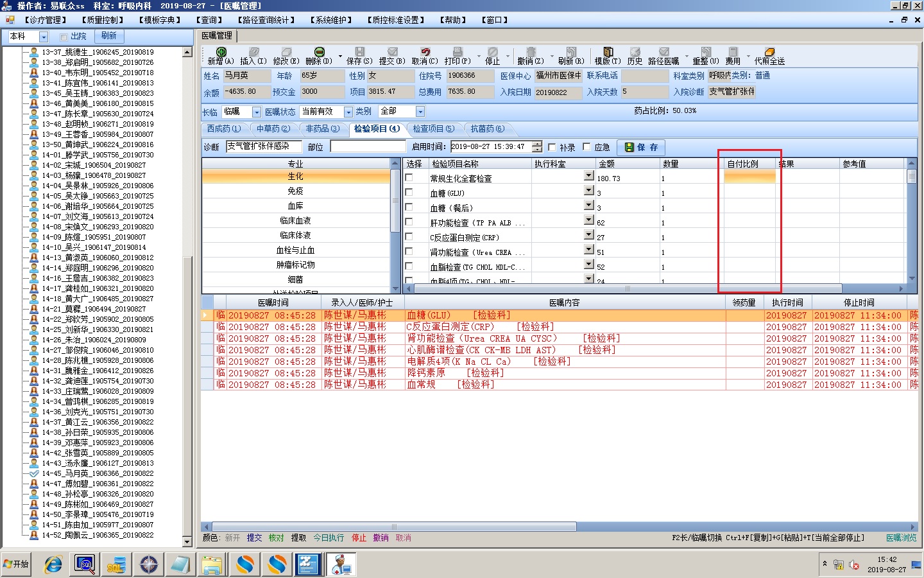Image resolution: width=924 pixels, height=578 pixels.
Task: Click the 重整 (reorganize) toolbar icon
Action: click(705, 52)
